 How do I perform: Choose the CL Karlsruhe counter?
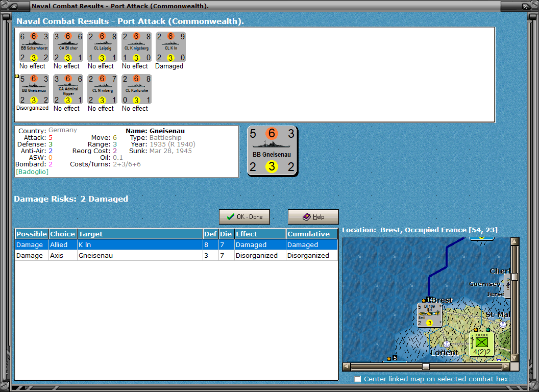tap(136, 89)
